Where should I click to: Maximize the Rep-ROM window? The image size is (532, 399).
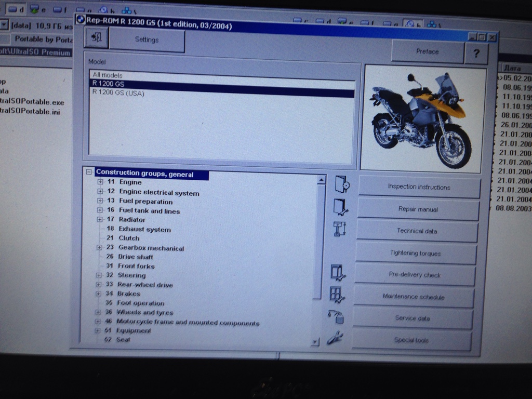pos(482,37)
